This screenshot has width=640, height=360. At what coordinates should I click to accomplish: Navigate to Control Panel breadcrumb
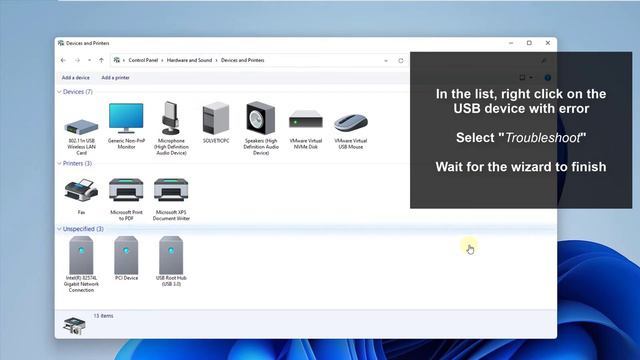click(x=143, y=60)
